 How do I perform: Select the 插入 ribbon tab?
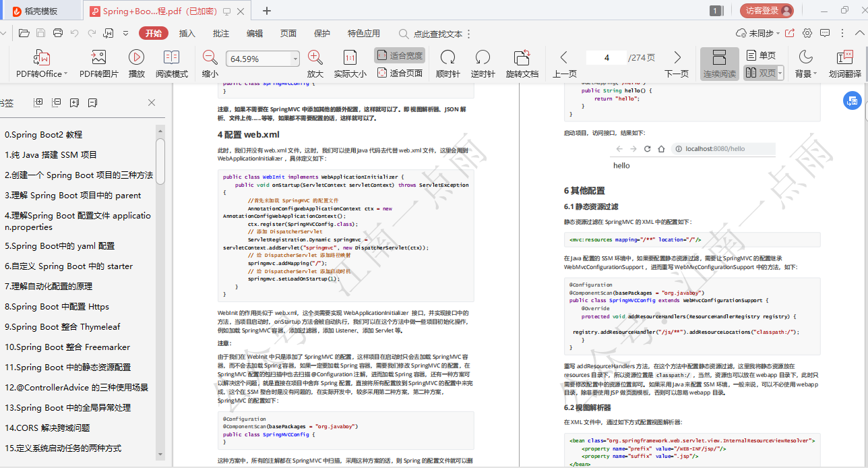coord(187,34)
